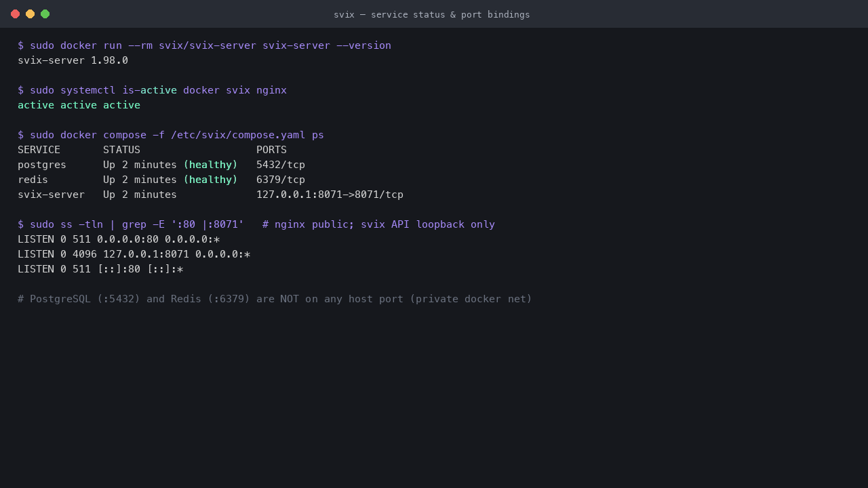
Task: Select the 'sudo systemctl is-active docker svix nginx' command
Action: [152, 90]
